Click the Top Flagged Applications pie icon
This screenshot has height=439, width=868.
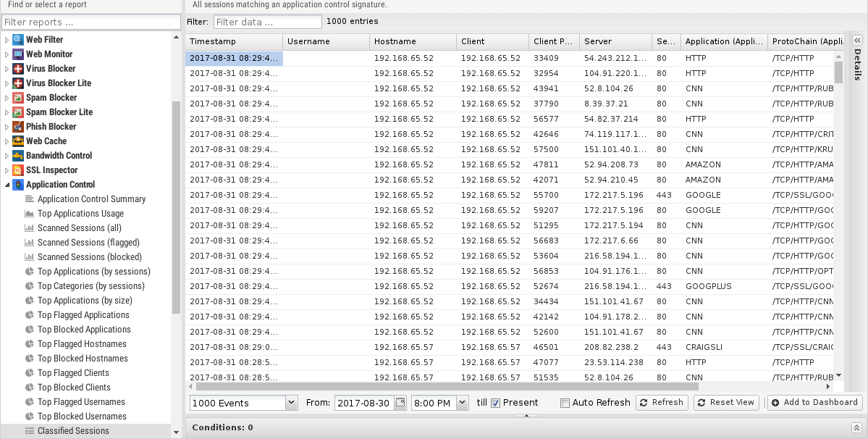tap(30, 314)
